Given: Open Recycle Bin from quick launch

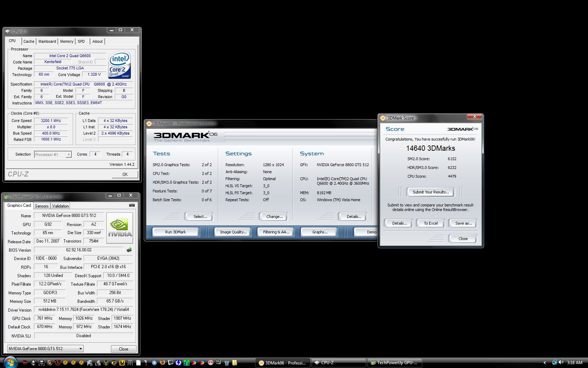Looking at the screenshot, I should (226, 363).
